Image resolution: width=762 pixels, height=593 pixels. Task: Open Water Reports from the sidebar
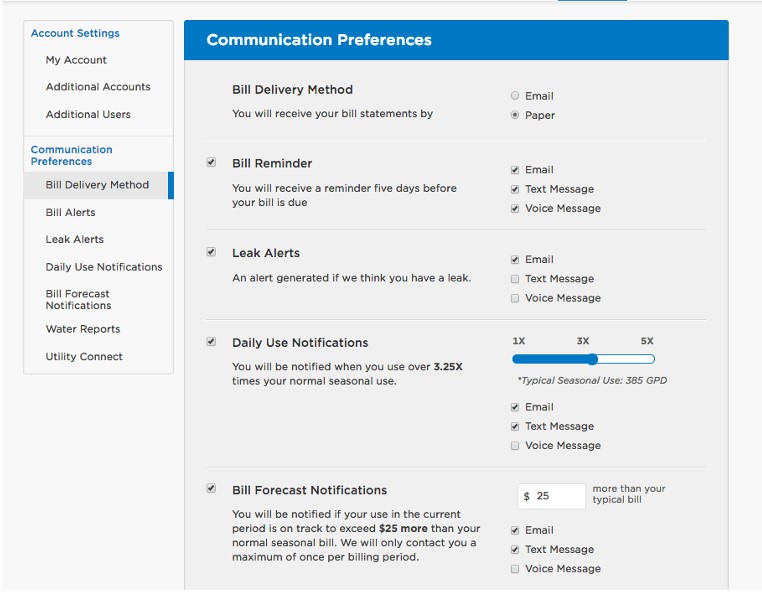(x=83, y=329)
